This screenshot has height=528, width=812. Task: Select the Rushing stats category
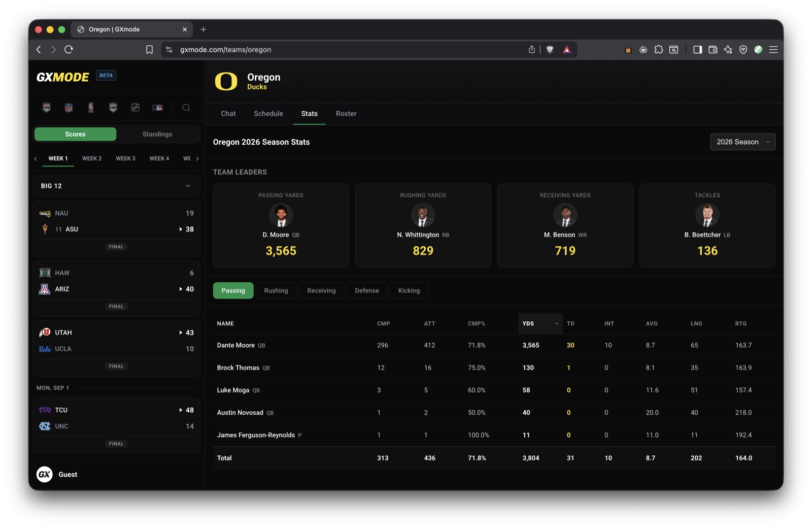pyautogui.click(x=276, y=290)
